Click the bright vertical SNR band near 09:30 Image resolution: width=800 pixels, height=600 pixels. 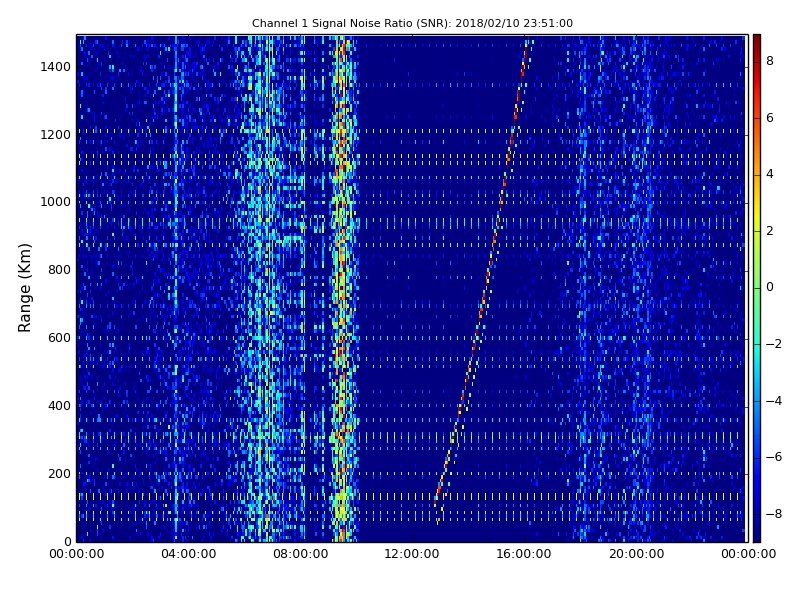pyautogui.click(x=343, y=288)
